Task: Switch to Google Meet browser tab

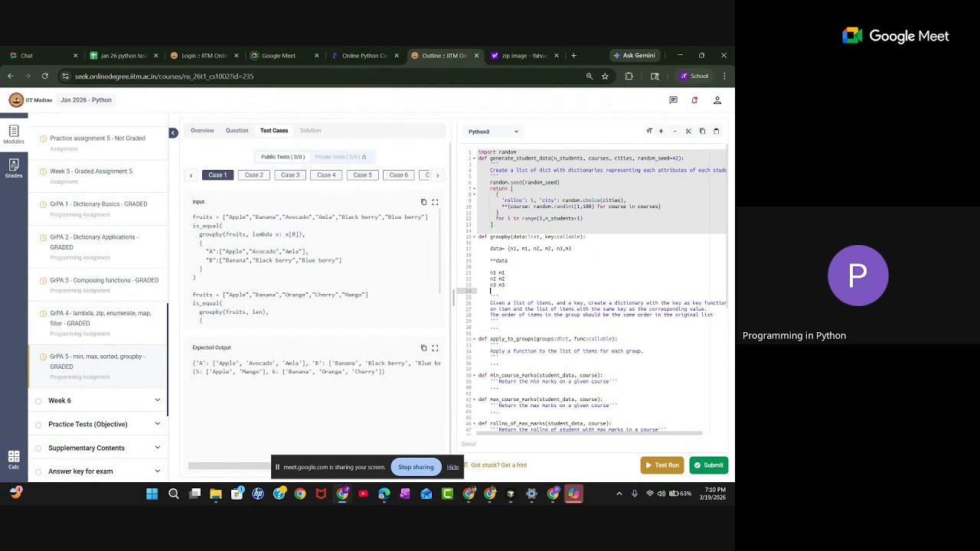Action: 283,55
